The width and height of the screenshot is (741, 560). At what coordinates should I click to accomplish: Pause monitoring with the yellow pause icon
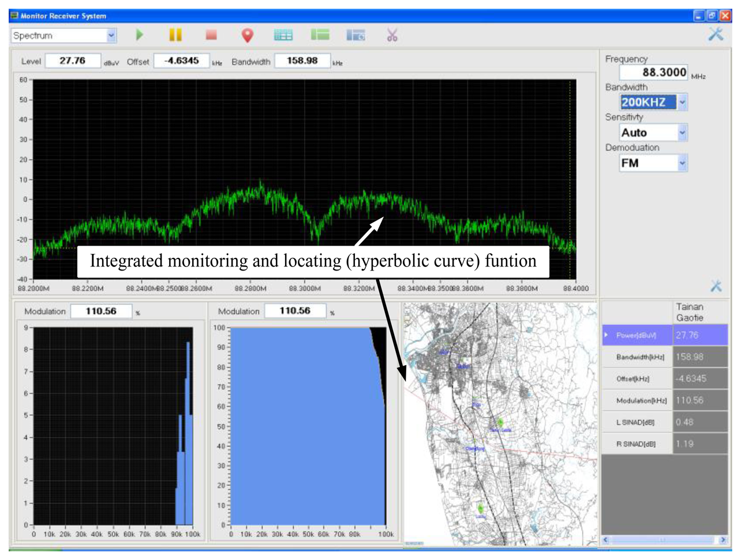(x=175, y=35)
